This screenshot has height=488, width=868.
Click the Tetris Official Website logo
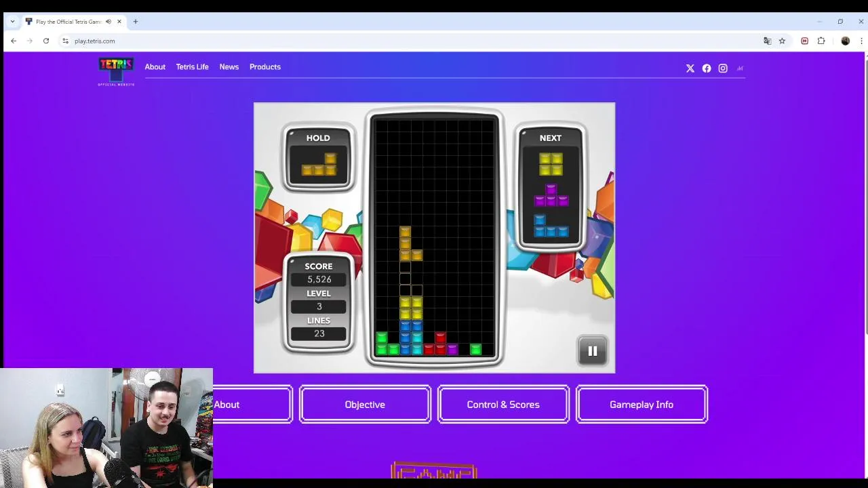point(116,72)
